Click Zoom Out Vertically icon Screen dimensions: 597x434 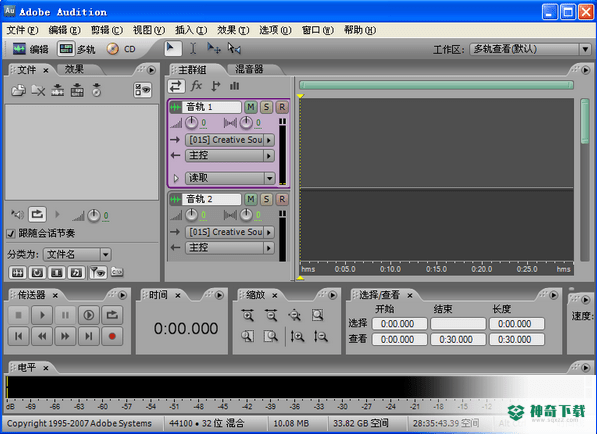(321, 336)
